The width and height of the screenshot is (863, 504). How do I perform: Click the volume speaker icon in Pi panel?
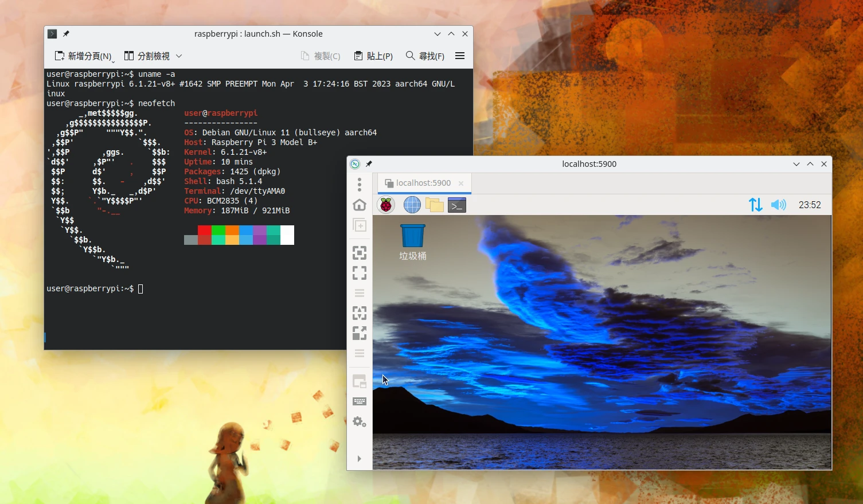point(778,205)
